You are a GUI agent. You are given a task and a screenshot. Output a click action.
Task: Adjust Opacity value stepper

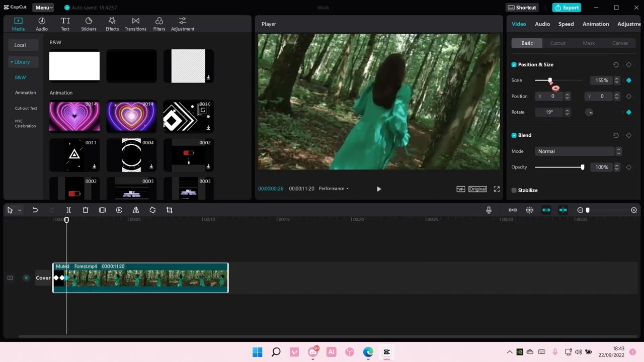tap(617, 167)
